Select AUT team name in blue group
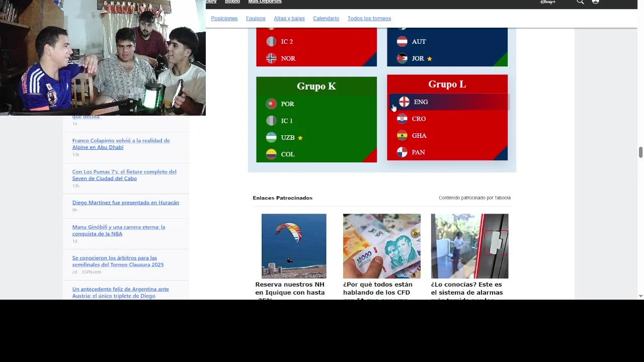Viewport: 644px width, 362px height. [x=419, y=42]
